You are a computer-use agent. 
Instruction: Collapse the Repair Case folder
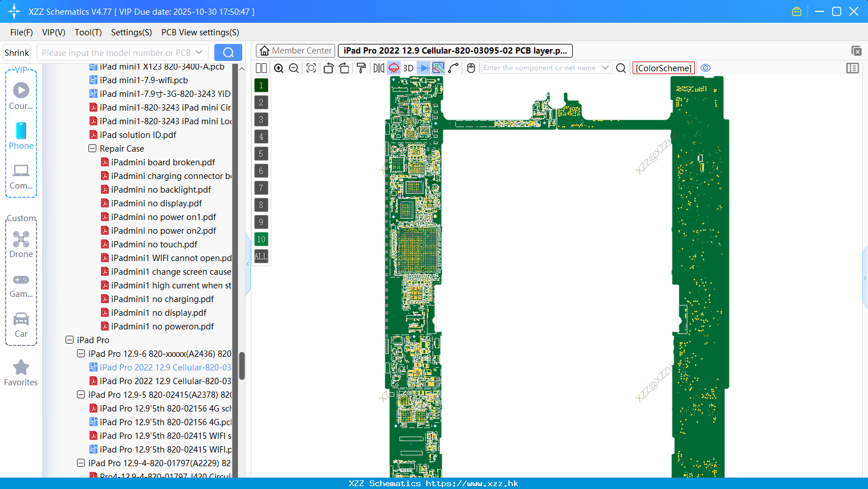point(92,148)
